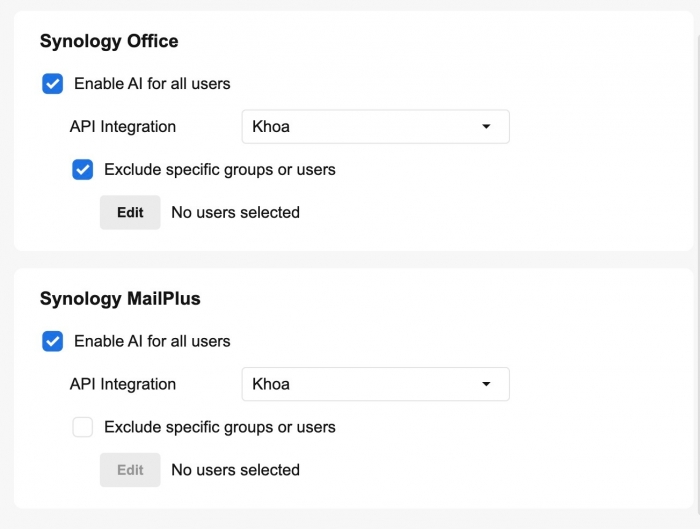Click API Integration label in Synology MailPlus

tap(123, 384)
